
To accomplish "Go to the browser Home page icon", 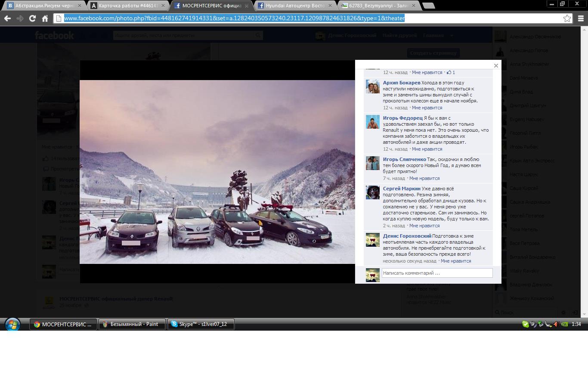I will point(45,19).
